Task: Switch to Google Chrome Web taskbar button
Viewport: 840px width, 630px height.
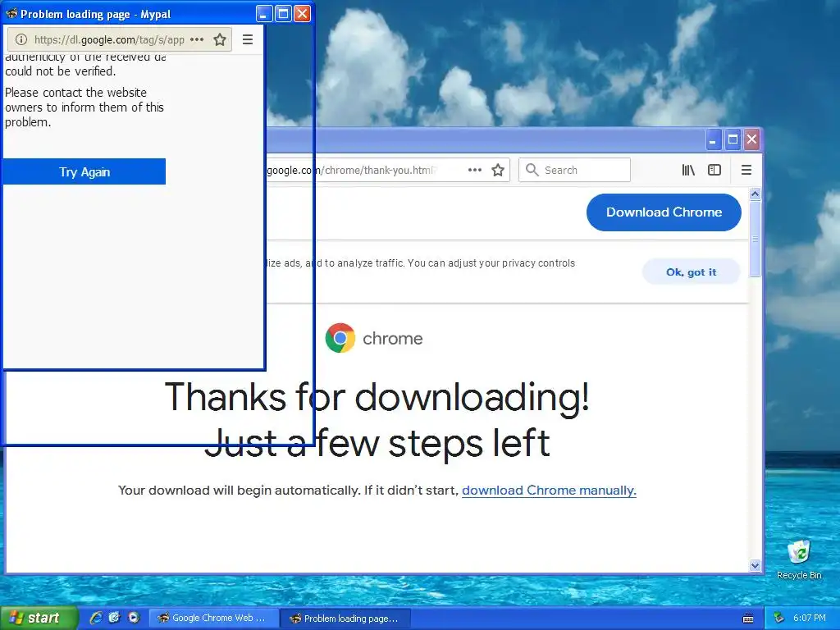Action: (x=213, y=619)
